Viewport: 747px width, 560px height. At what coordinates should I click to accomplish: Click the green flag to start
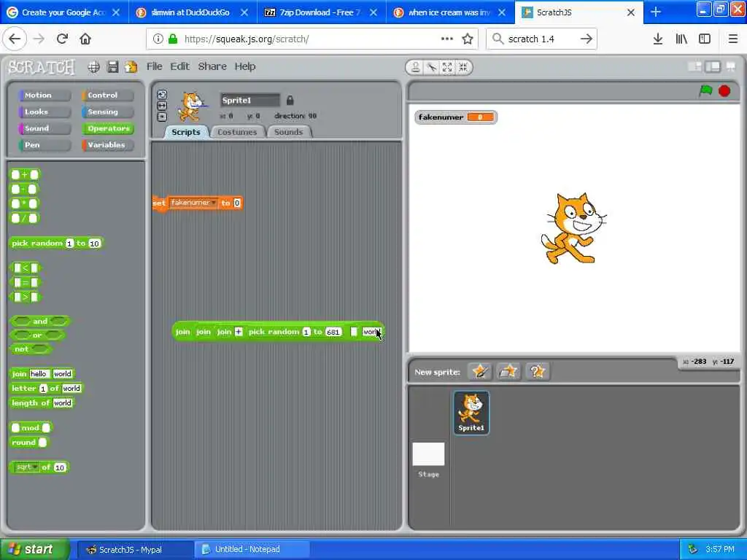[x=705, y=90]
